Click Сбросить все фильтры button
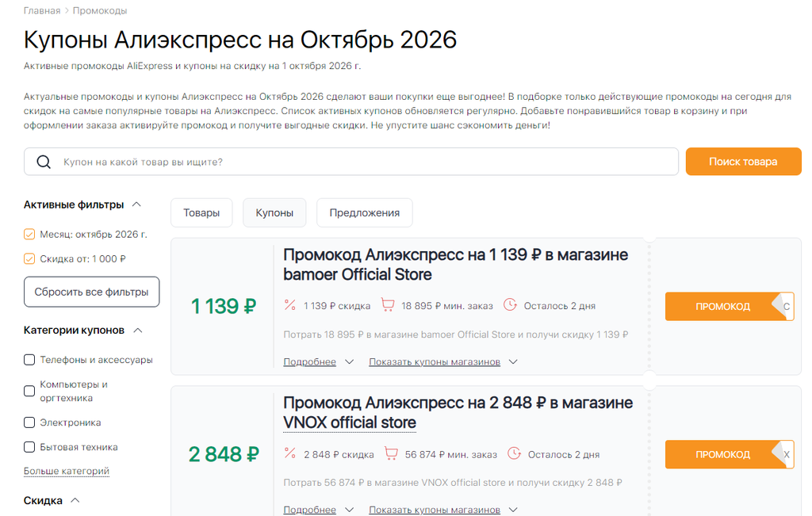The height and width of the screenshot is (516, 812). click(92, 292)
